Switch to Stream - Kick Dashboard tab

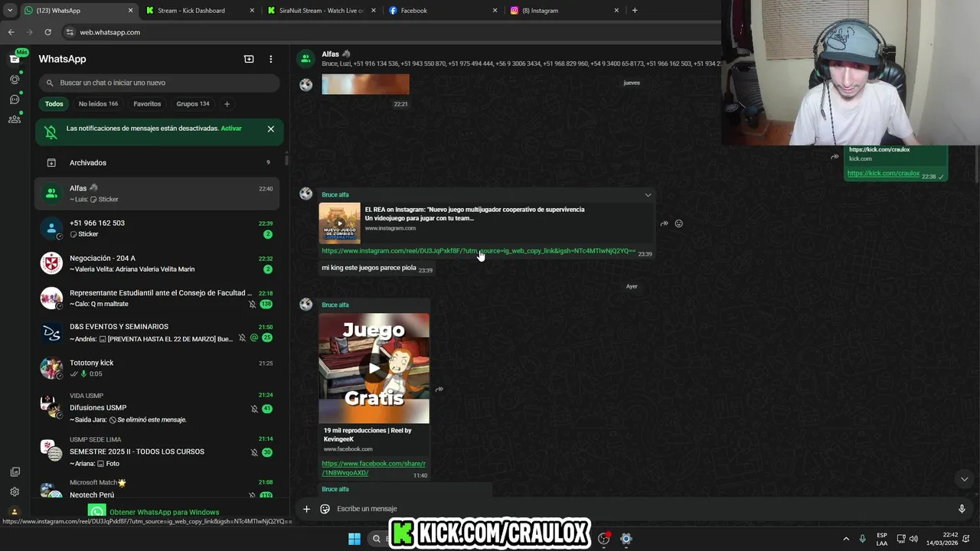click(x=199, y=11)
